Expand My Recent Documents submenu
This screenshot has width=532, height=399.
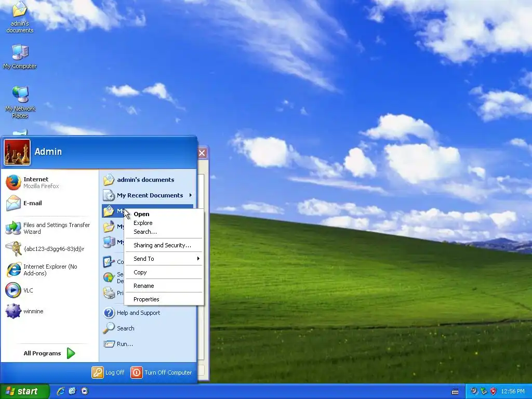(x=147, y=195)
